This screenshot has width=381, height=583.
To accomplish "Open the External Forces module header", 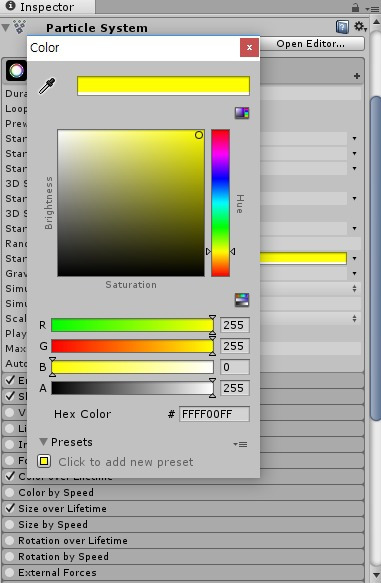I will [183, 572].
